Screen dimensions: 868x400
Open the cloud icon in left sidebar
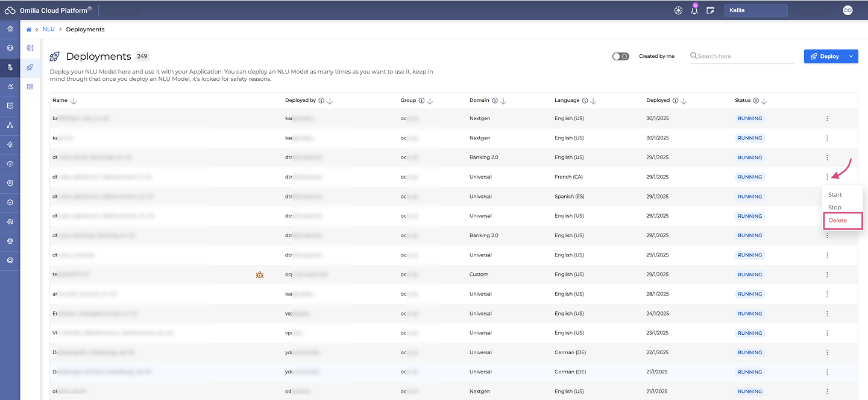(10, 164)
